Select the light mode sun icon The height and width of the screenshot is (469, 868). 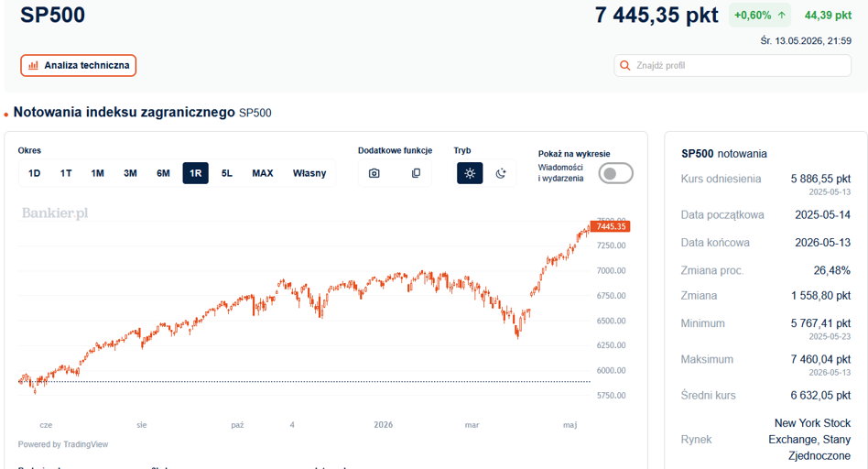click(x=470, y=173)
